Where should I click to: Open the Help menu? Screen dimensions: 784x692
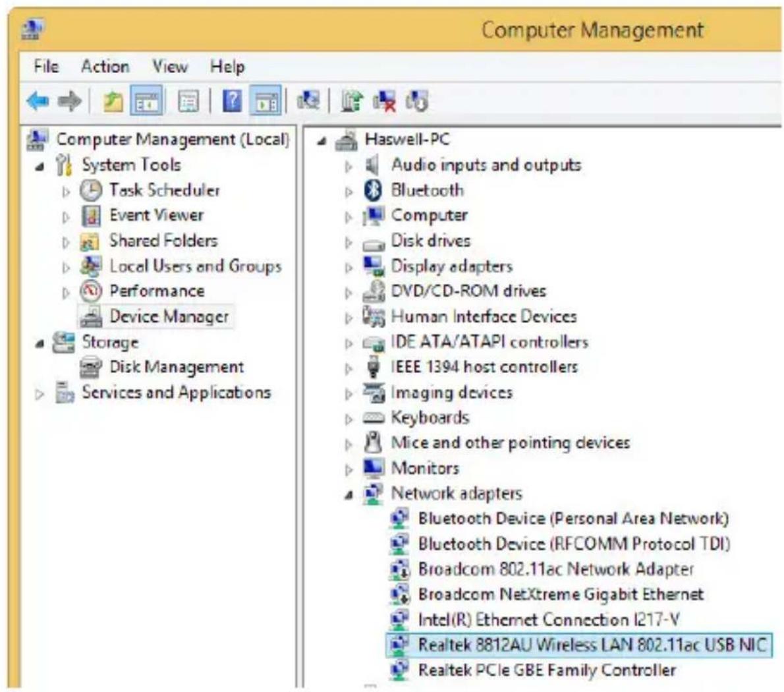coord(227,66)
